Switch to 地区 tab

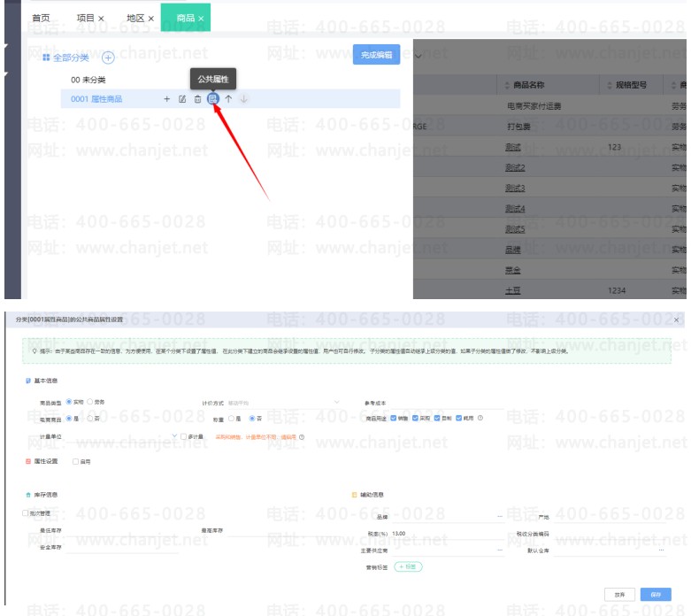[135, 18]
